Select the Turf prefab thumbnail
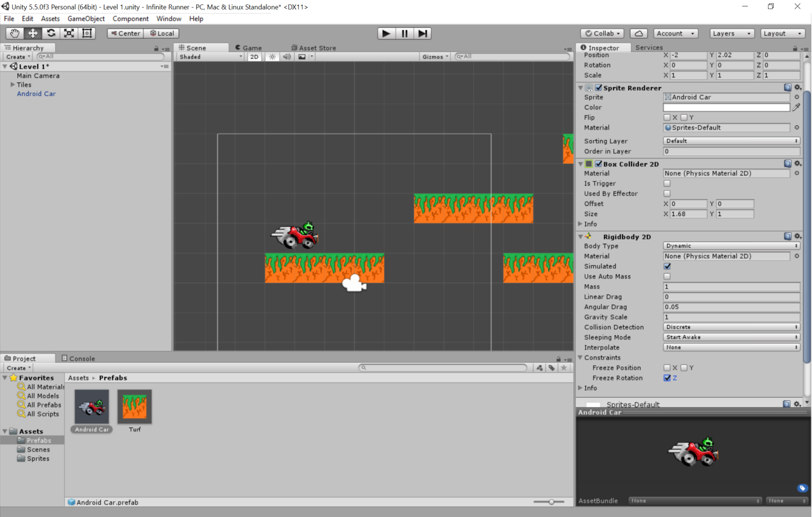812x517 pixels. coord(134,406)
